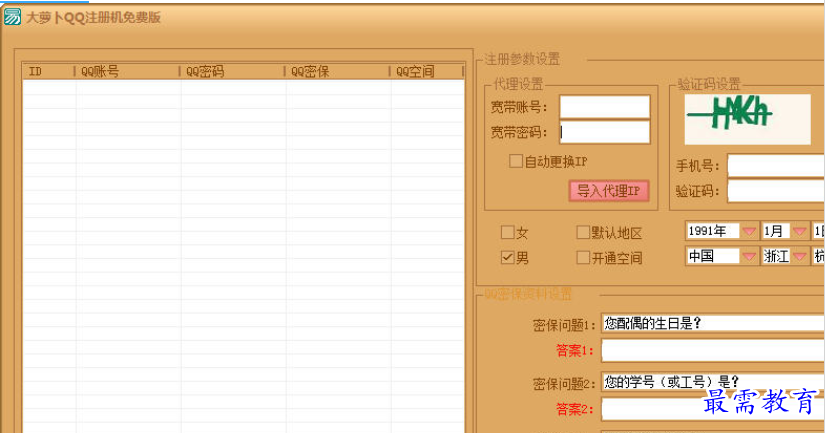Expand the 浙江 province dropdown
The width and height of the screenshot is (825, 433).
800,256
